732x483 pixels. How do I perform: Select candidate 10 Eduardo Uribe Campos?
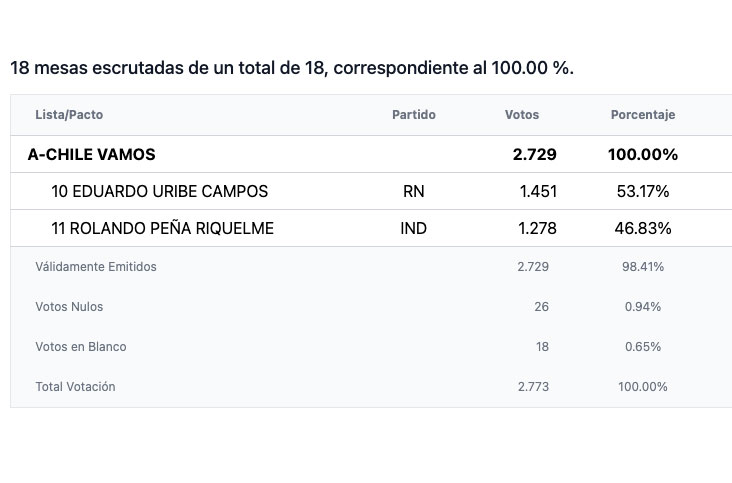click(x=160, y=191)
